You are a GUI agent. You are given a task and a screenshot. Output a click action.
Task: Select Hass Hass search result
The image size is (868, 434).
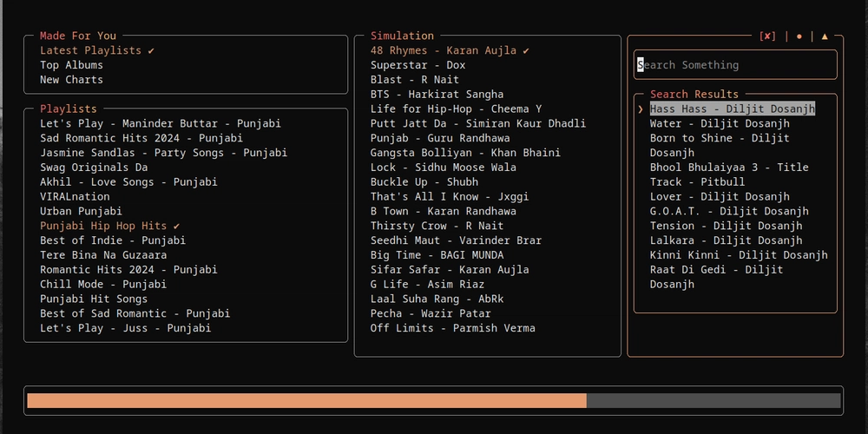pyautogui.click(x=733, y=109)
